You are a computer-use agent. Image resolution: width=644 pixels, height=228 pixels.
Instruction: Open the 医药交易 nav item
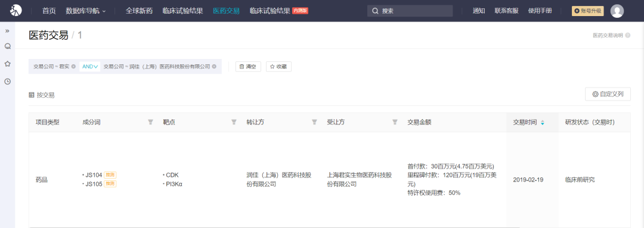pyautogui.click(x=227, y=11)
